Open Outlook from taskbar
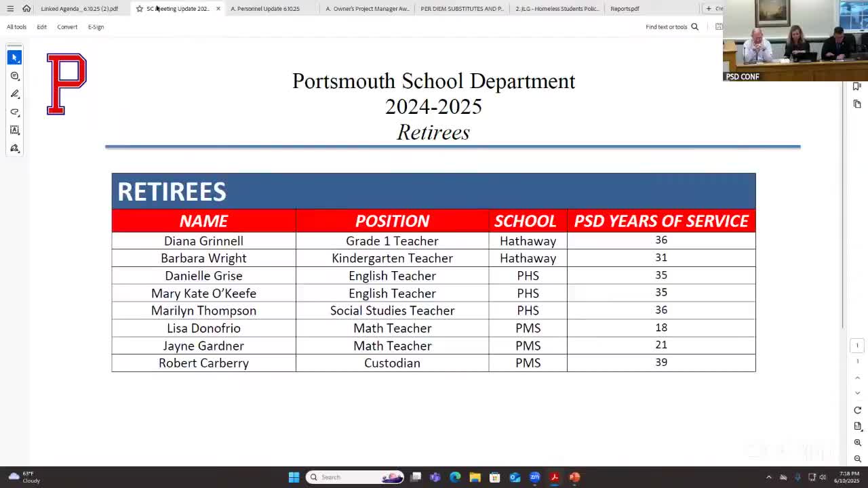The height and width of the screenshot is (488, 868). (515, 477)
